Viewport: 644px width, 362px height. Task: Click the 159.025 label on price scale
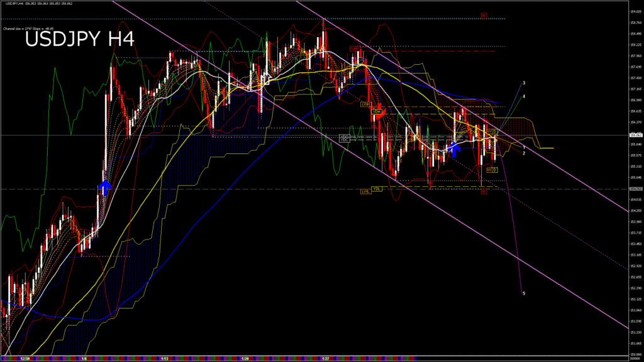[x=635, y=11]
